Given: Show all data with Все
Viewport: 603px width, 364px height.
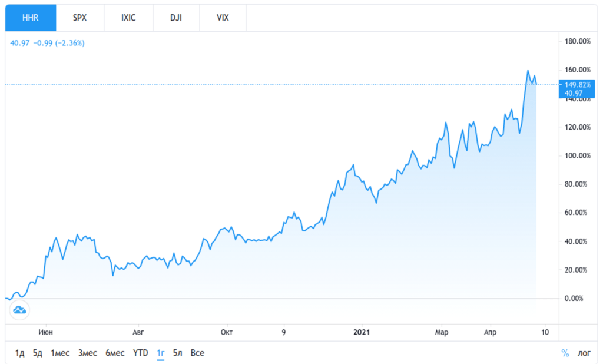Looking at the screenshot, I should [x=198, y=353].
